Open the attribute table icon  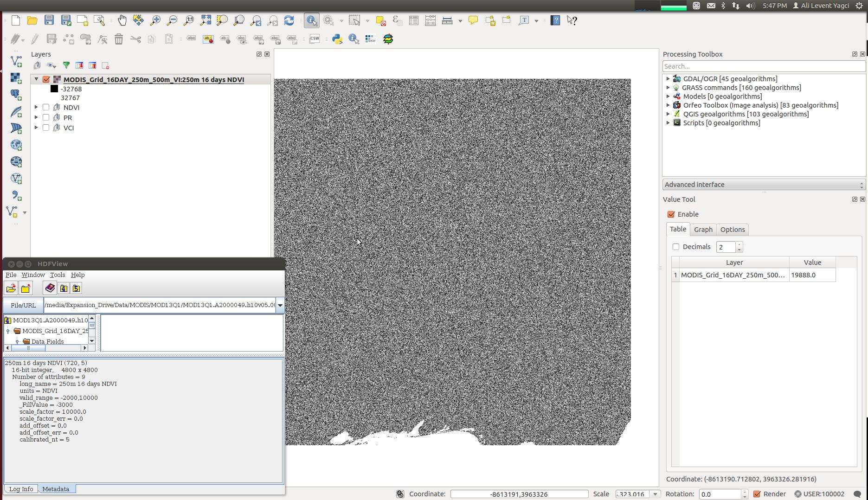[413, 20]
